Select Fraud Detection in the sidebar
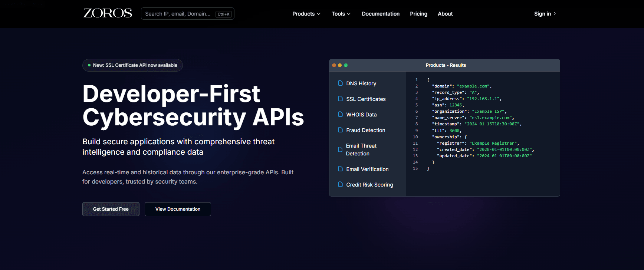This screenshot has width=644, height=270. click(x=365, y=130)
